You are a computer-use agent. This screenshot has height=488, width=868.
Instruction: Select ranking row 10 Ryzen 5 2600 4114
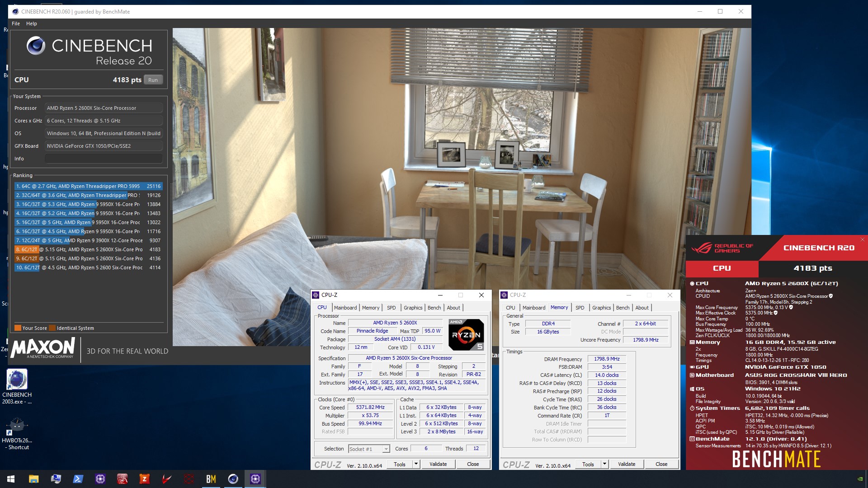88,267
